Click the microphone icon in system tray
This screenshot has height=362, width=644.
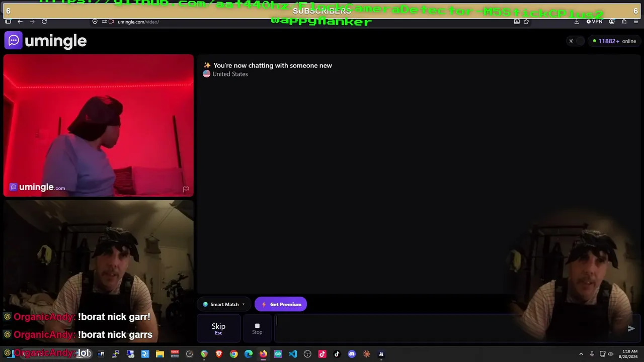[x=592, y=354]
